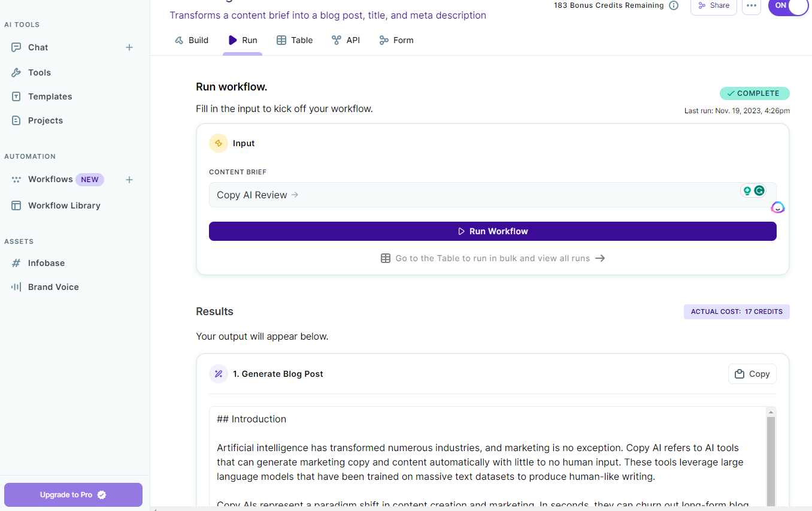Click the Generate Blog Post step title

pyautogui.click(x=278, y=374)
